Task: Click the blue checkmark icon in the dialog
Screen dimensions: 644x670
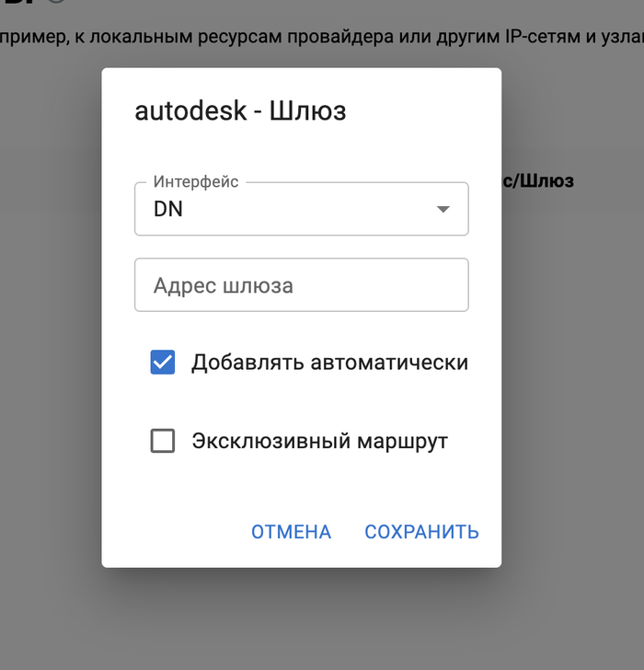Action: point(163,363)
